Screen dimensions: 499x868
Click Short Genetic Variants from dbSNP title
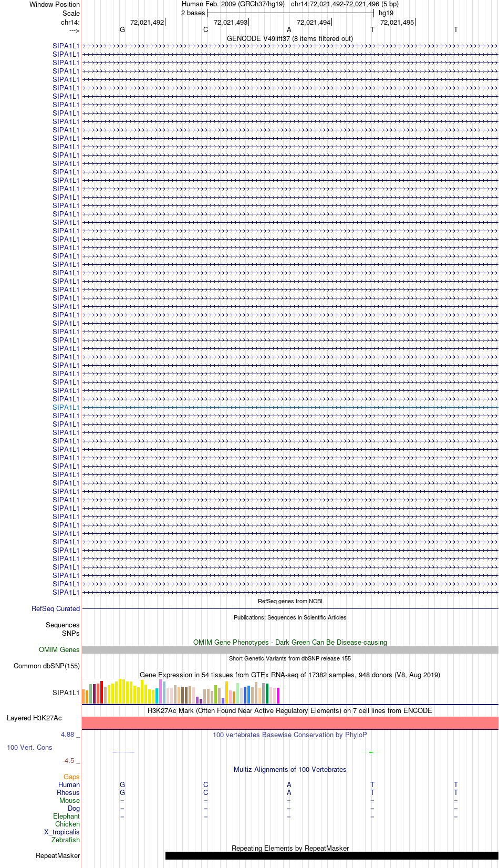tap(290, 658)
